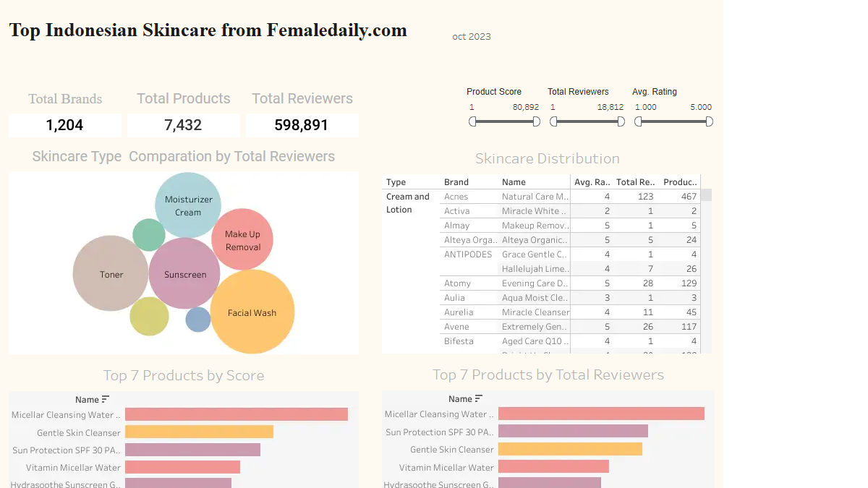Click Vitamin Micellar Water bar in Reviewers chart
This screenshot has width=868, height=488.
coord(553,466)
